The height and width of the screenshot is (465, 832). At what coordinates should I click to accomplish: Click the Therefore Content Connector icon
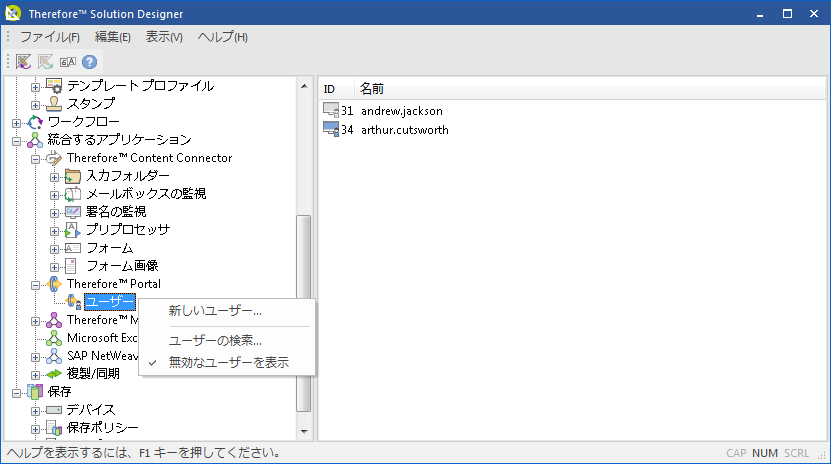(54, 158)
